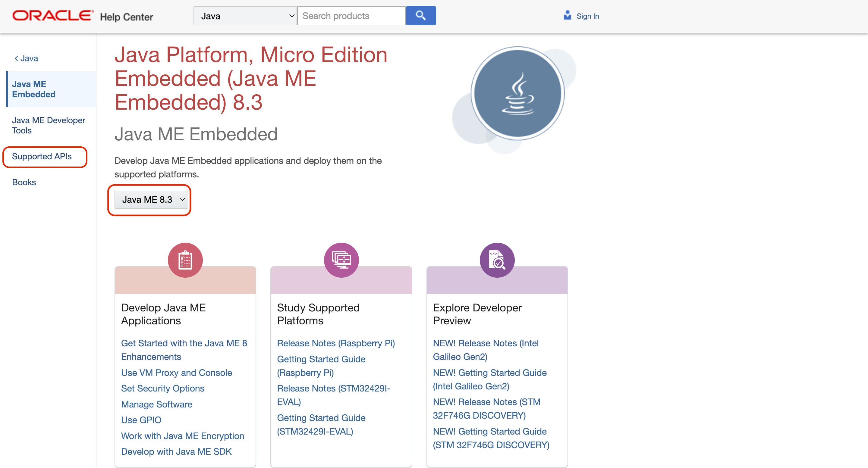
Task: Open Release Notes (Intel Galileo Gen2) link
Action: 486,350
